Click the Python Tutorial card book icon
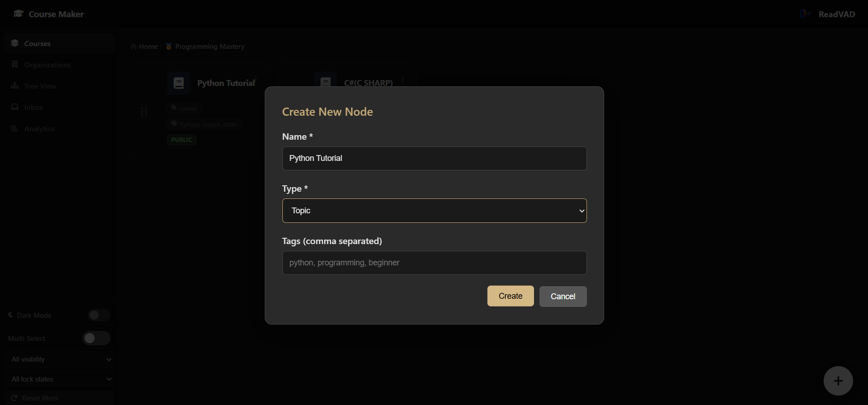This screenshot has height=405, width=868. (179, 83)
